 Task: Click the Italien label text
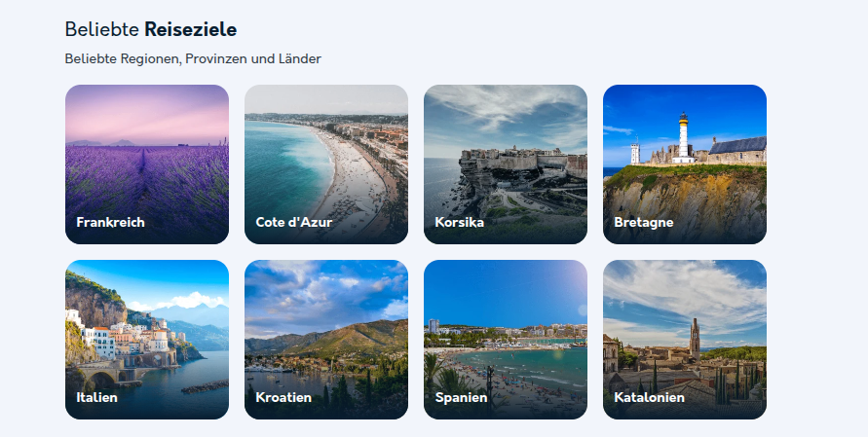point(96,398)
